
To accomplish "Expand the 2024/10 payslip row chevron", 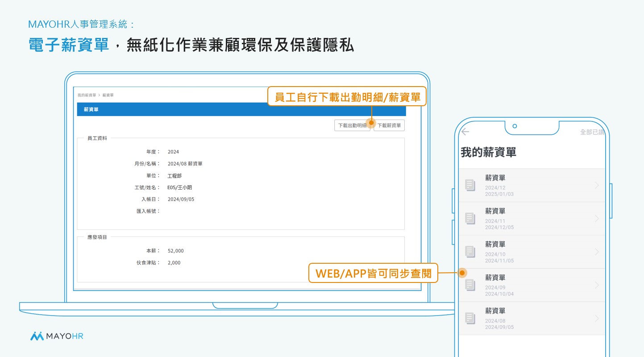I will pos(597,252).
